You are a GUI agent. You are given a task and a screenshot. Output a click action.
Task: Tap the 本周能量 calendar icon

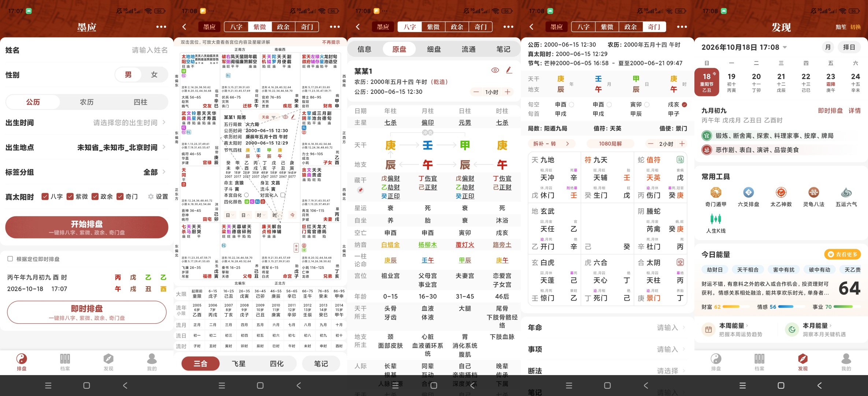point(708,329)
